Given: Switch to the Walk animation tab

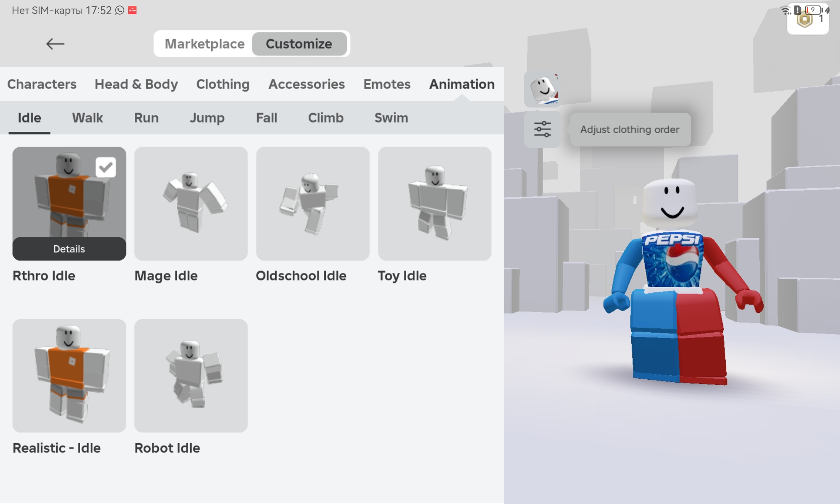Looking at the screenshot, I should click(x=87, y=118).
